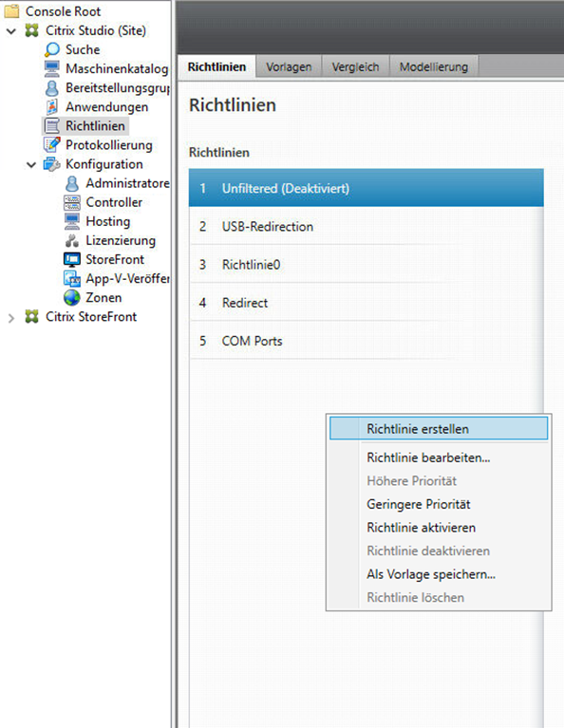Switch to the Vorlagen tab
564x728 pixels.
tap(289, 66)
